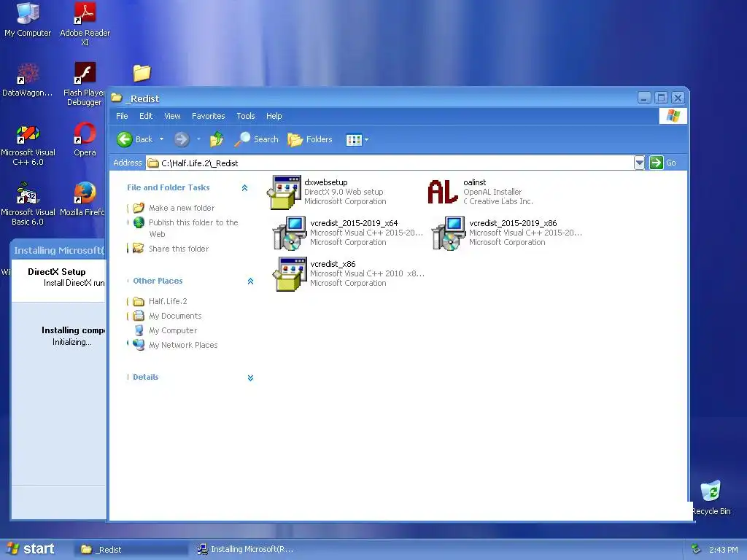Open My Computer from Other Places
Image resolution: width=747 pixels, height=560 pixels.
point(172,330)
